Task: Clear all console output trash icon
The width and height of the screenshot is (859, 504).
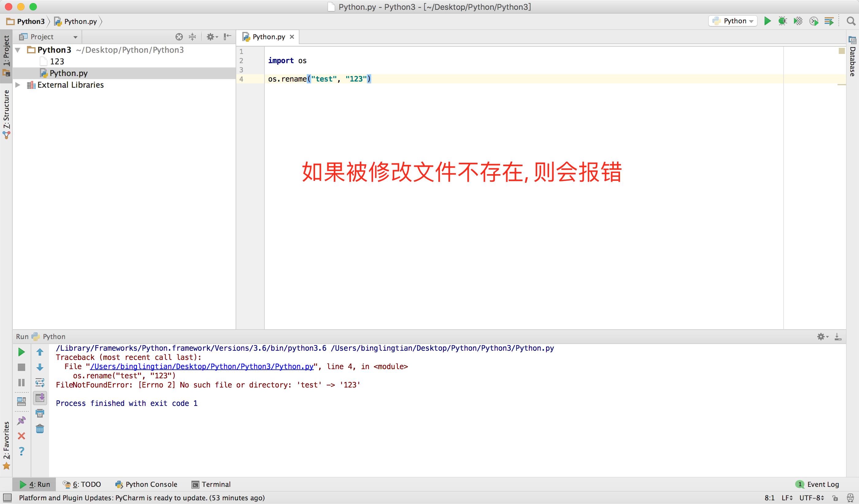Action: tap(40, 428)
